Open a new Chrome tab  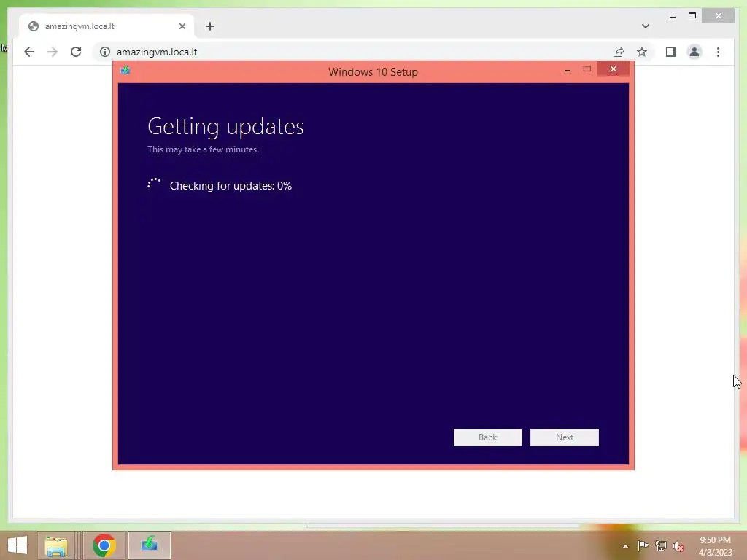(x=210, y=26)
